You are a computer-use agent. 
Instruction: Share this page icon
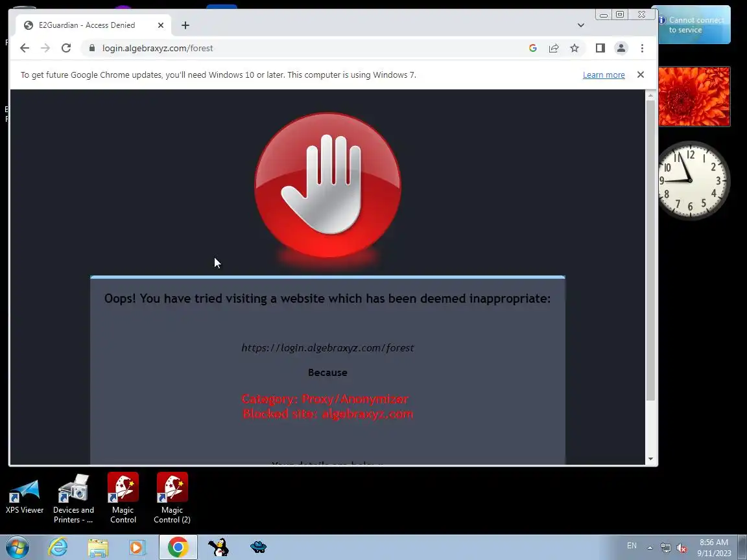click(x=554, y=48)
